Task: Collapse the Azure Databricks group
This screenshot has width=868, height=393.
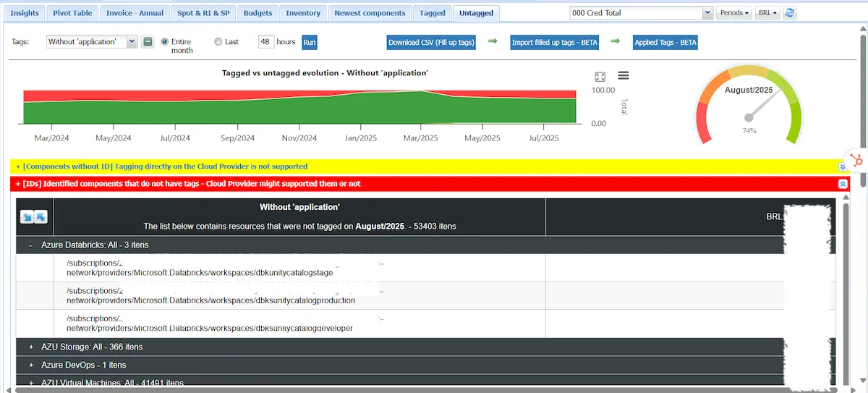Action: pos(30,245)
